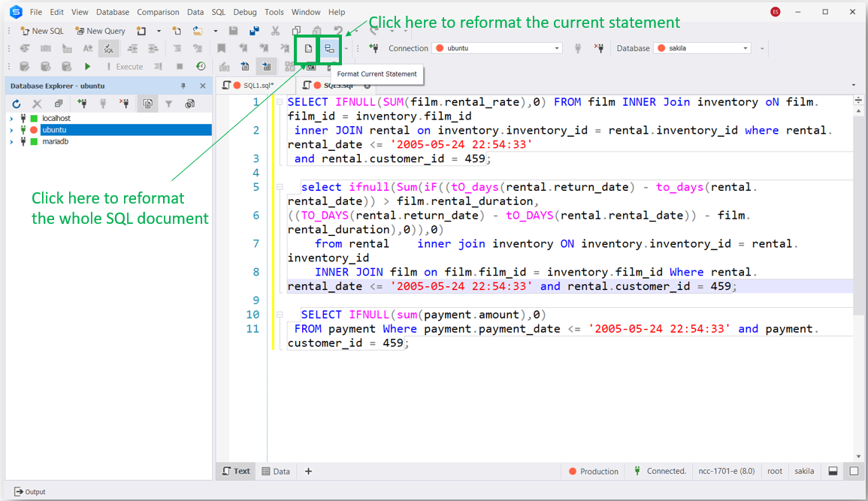Save the current document with the save icon
Screen dimensions: 868x501
click(x=234, y=30)
